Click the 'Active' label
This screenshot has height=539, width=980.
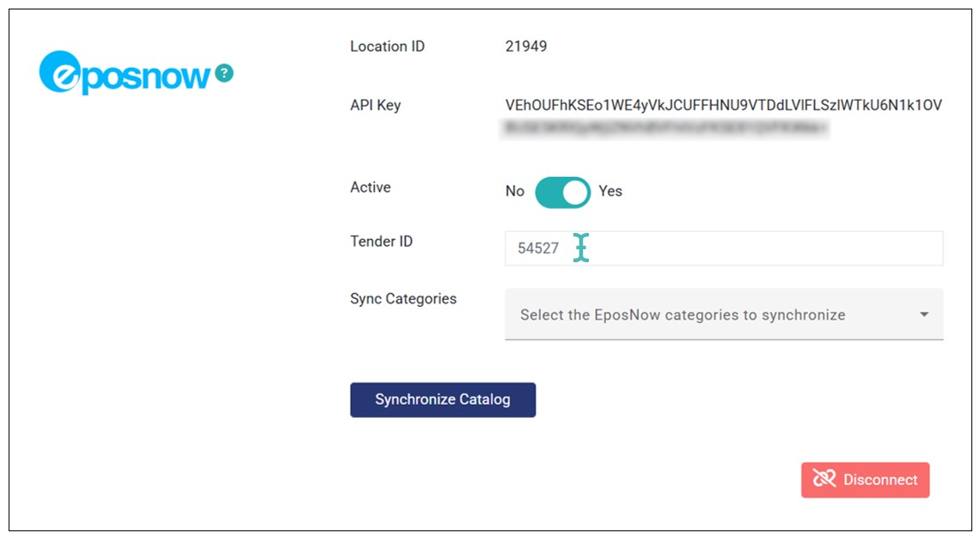pos(370,187)
